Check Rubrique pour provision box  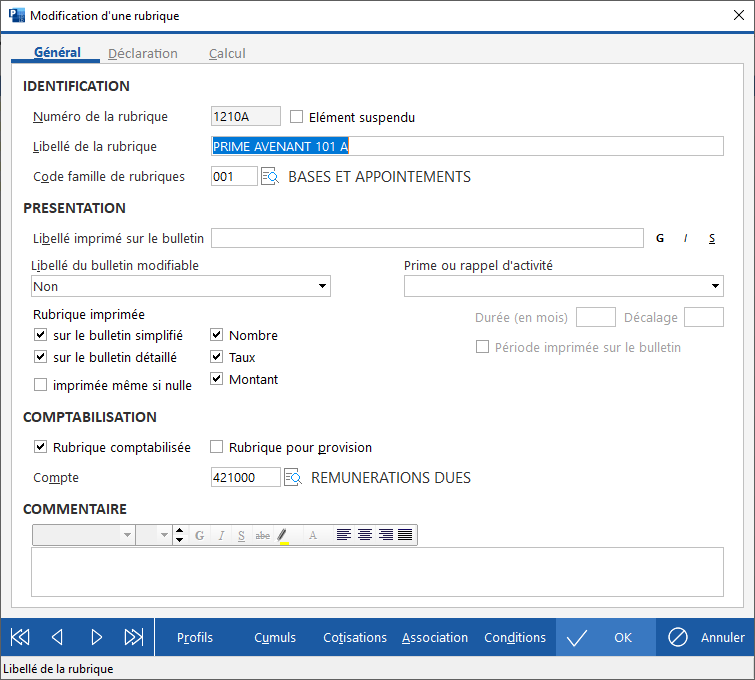pyautogui.click(x=217, y=447)
